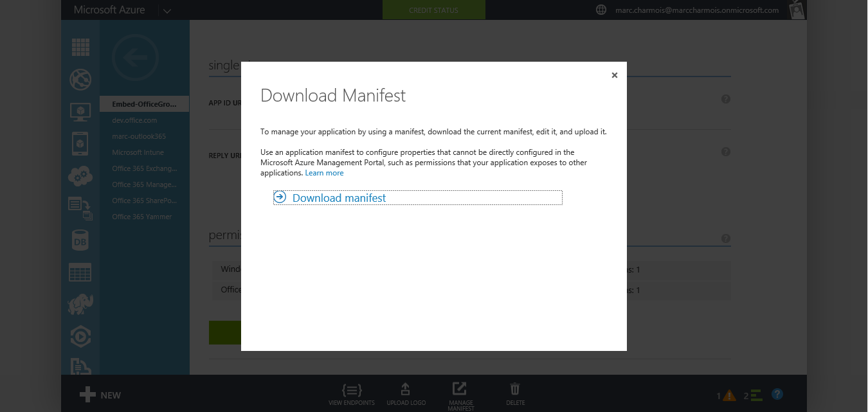Open the marc.charmois account email menu
868x412 pixels.
pyautogui.click(x=696, y=10)
